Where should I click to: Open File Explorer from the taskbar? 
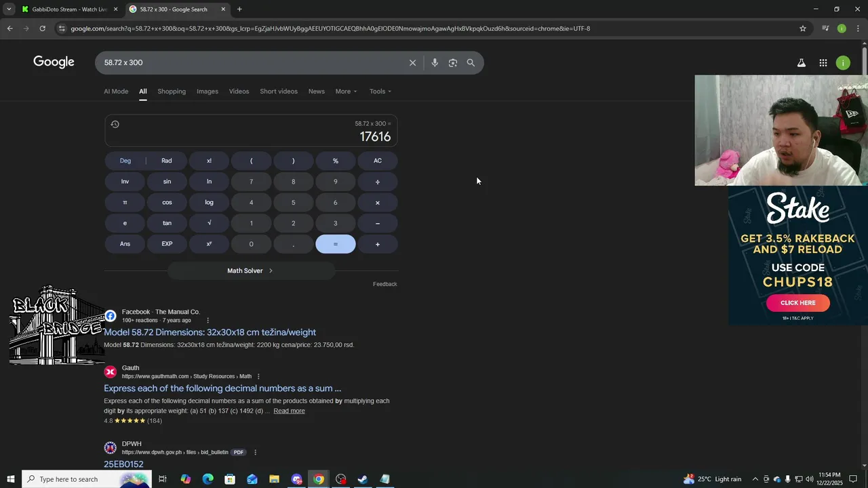click(x=274, y=479)
